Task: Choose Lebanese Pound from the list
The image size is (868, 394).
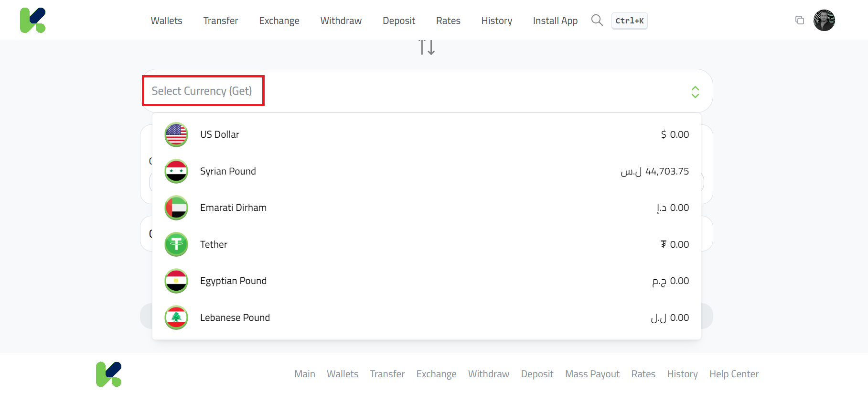Action: [x=427, y=317]
